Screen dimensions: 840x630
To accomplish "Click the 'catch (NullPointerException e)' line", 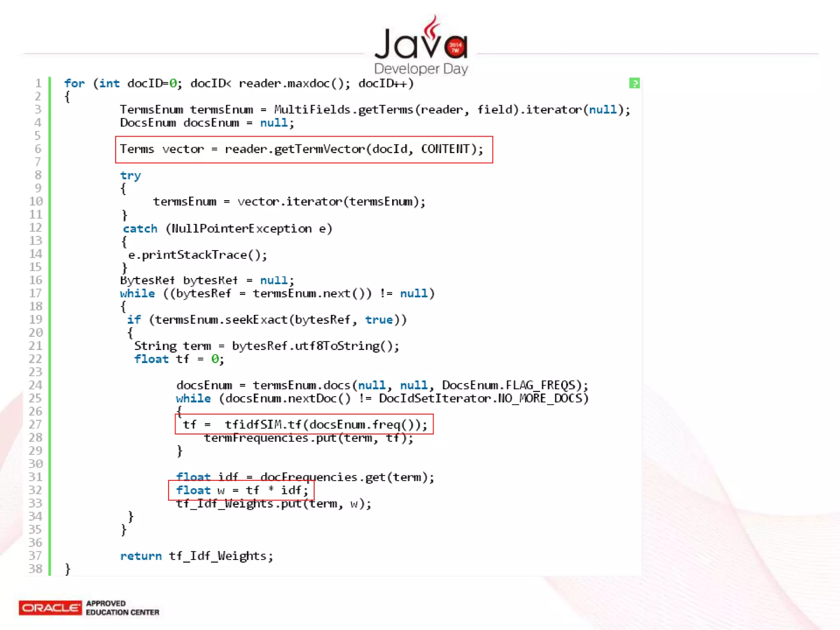I will point(227,228).
